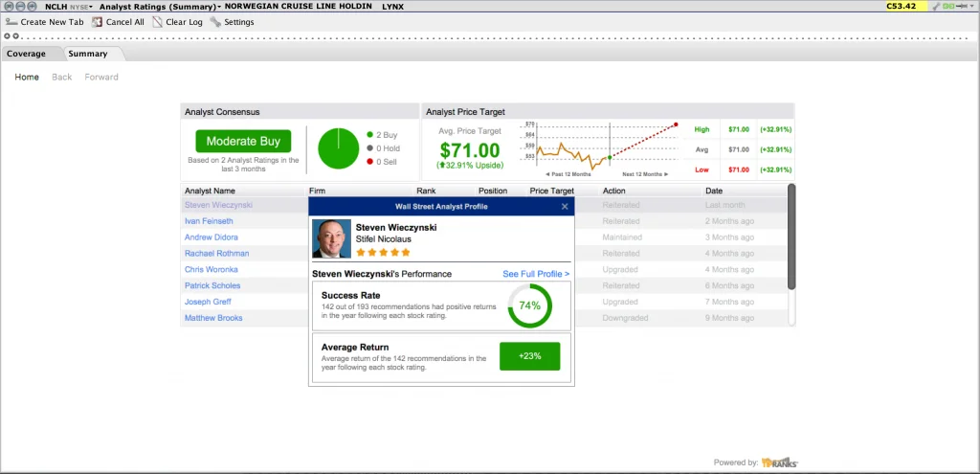The width and height of the screenshot is (980, 474).
Task: Click the Downgraded action cell
Action: point(625,318)
